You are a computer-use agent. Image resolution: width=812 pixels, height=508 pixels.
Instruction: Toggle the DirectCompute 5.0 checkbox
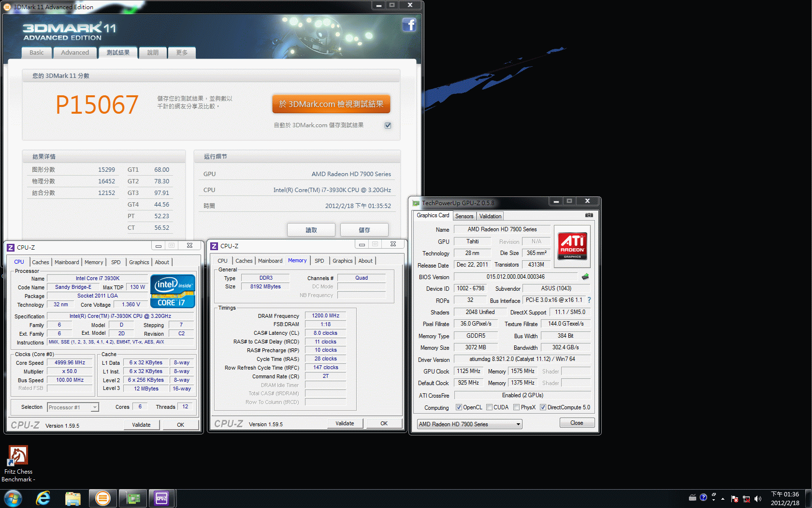click(x=543, y=407)
